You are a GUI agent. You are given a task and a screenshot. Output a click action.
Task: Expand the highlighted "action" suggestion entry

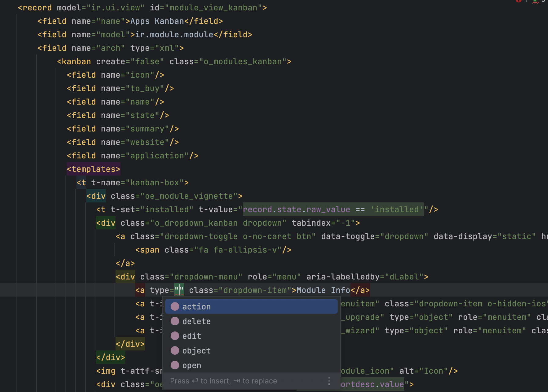[x=196, y=306]
